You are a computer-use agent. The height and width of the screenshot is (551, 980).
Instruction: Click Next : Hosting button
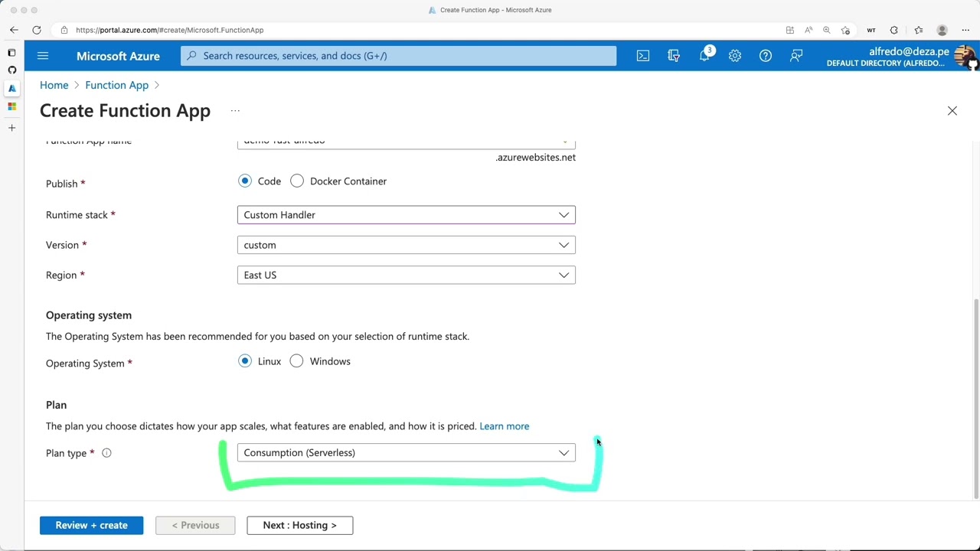[x=299, y=525]
